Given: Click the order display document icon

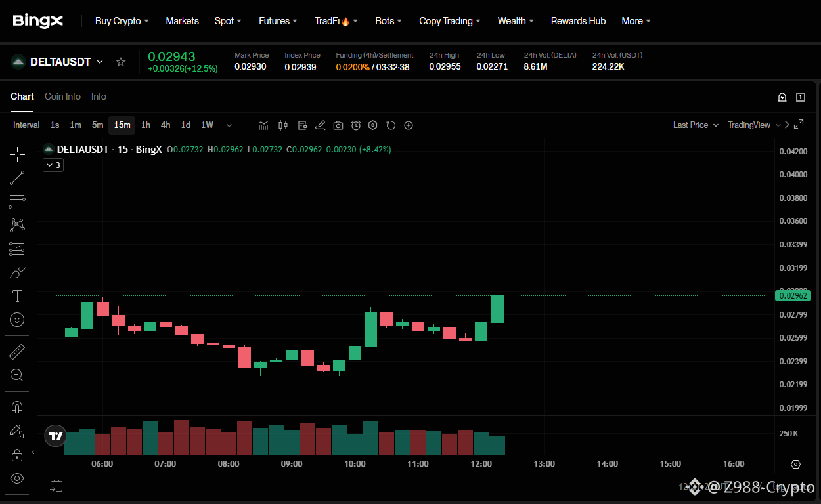Looking at the screenshot, I should pos(302,125).
